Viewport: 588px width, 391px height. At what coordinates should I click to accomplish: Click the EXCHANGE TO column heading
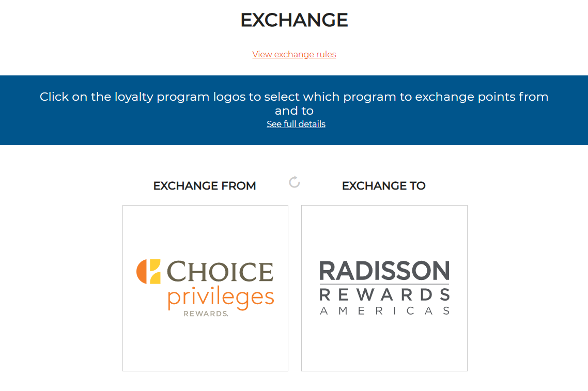click(x=384, y=185)
